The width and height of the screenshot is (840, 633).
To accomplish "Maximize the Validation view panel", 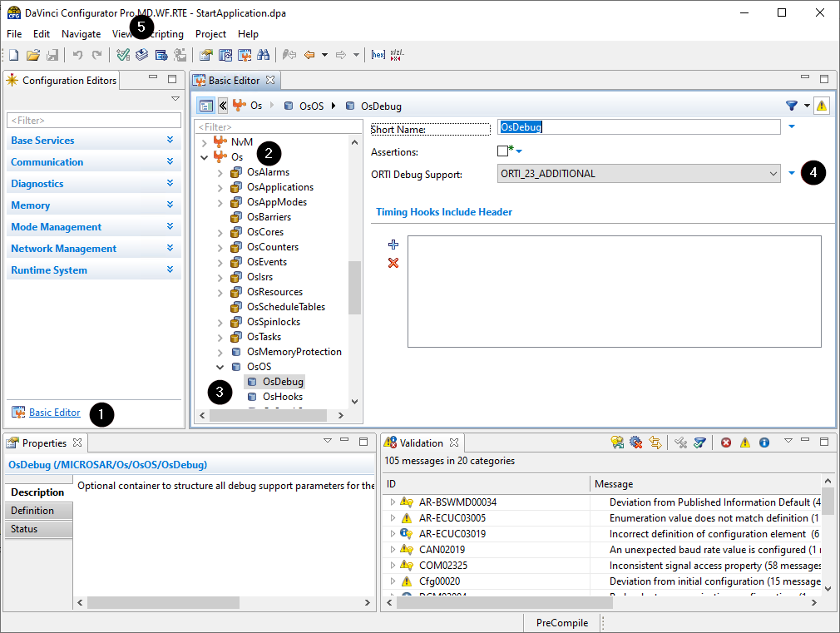I will coord(824,441).
